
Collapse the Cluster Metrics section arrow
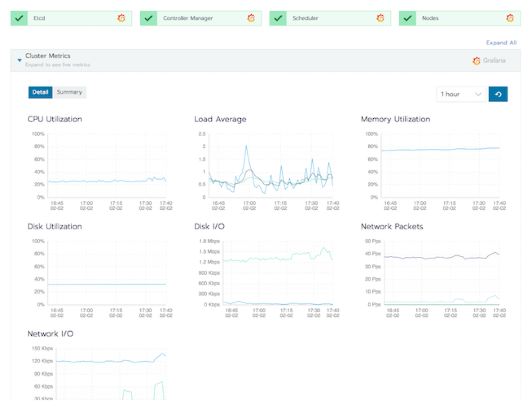(x=20, y=60)
